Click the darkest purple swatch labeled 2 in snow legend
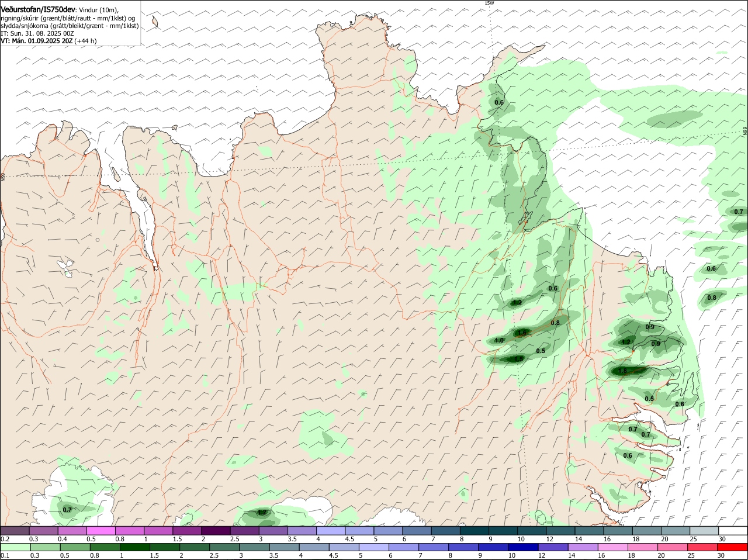The width and height of the screenshot is (748, 560). [216, 531]
